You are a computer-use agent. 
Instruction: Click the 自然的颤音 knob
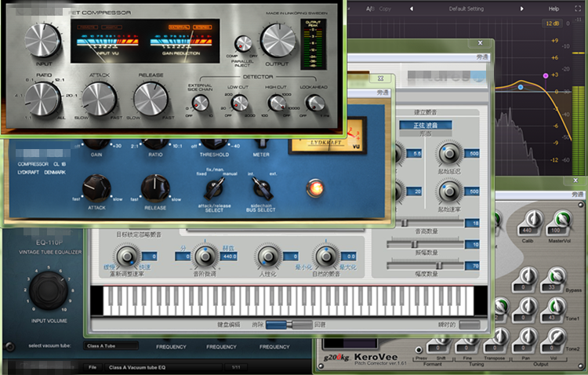click(326, 257)
